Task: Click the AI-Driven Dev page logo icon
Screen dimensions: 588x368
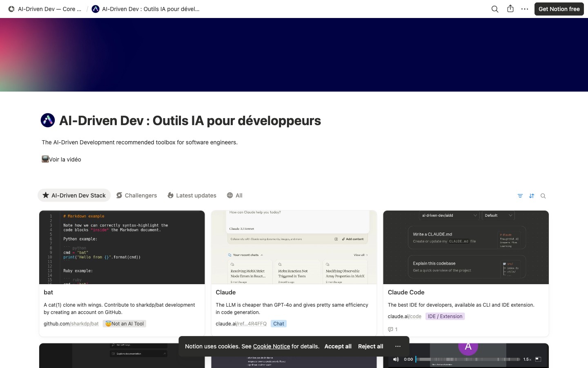Action: (48, 121)
